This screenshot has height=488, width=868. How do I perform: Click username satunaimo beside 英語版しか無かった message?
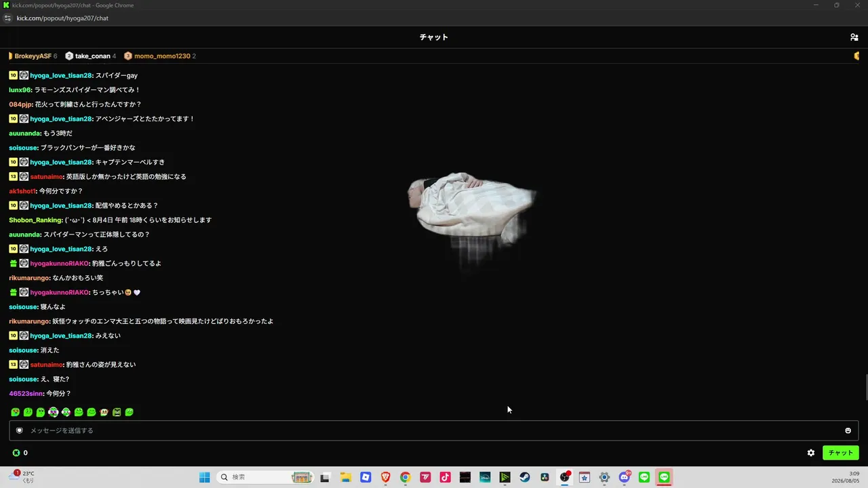(x=47, y=177)
